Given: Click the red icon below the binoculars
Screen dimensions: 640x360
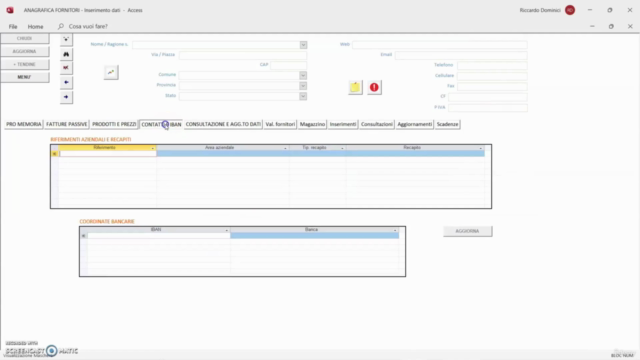Looking at the screenshot, I should 66,68.
